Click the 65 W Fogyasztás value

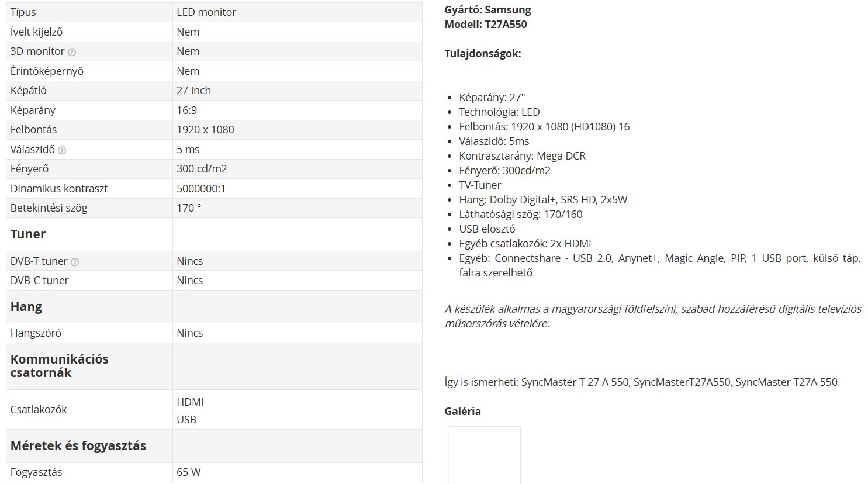(x=188, y=472)
